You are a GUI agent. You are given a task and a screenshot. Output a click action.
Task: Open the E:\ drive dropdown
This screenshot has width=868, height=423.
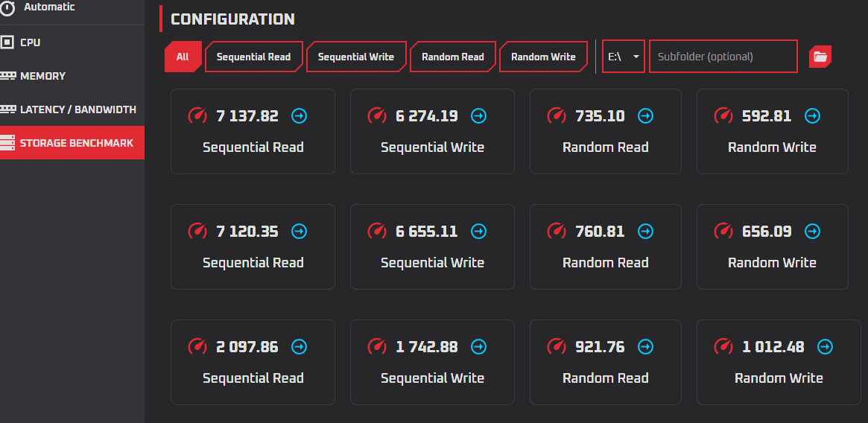(x=624, y=57)
